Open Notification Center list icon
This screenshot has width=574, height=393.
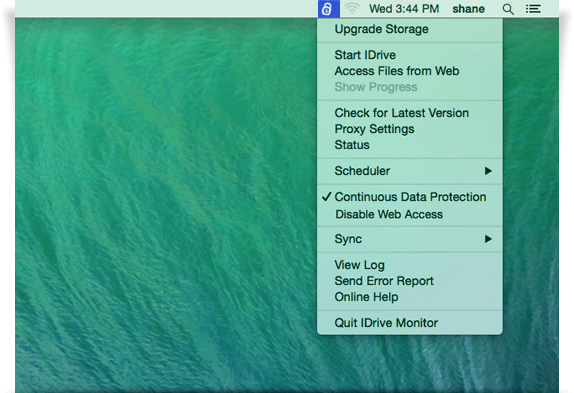click(x=533, y=9)
